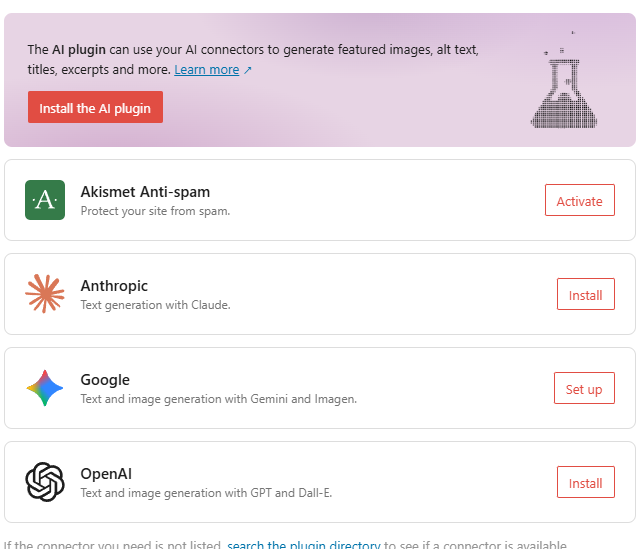Click the Gemini and Imagen description text
The height and width of the screenshot is (549, 639).
(x=218, y=399)
